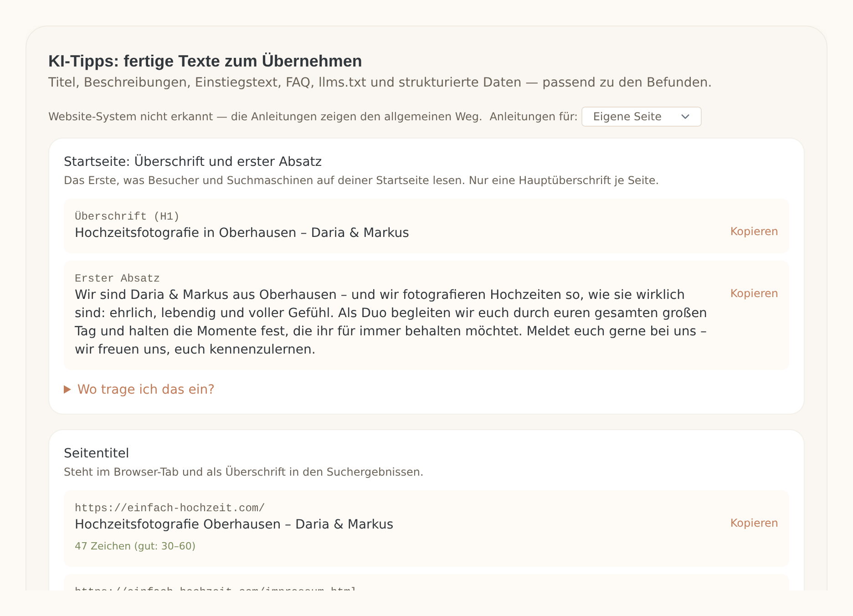Click the title 'Hochzeitsfotografie Oberhausen – Daria & Markus'

[234, 524]
